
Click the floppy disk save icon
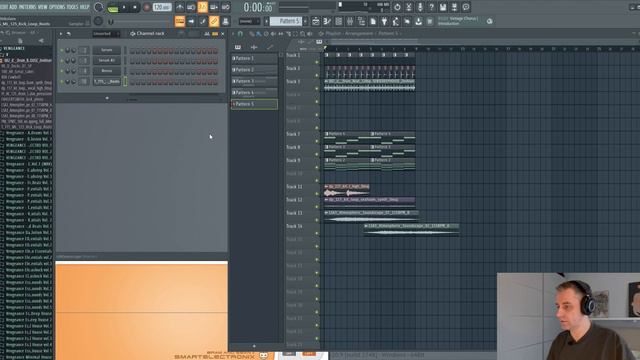443,7
